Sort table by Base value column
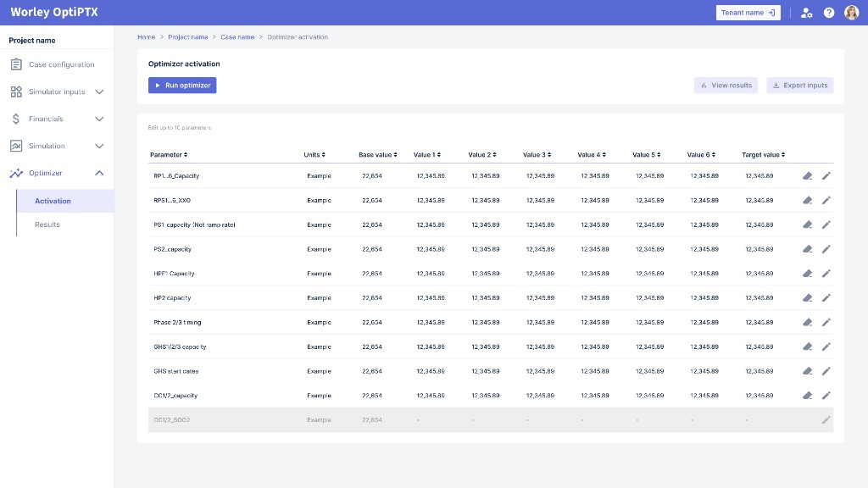 [378, 155]
